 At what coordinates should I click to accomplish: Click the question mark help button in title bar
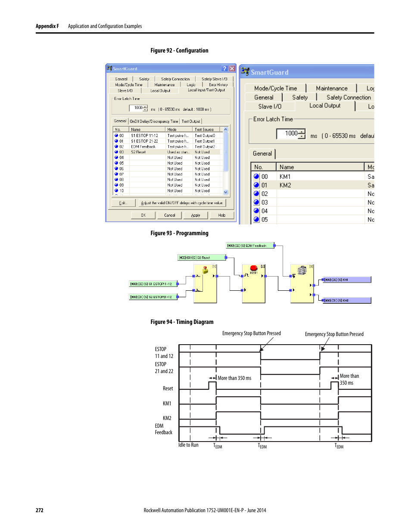click(224, 68)
